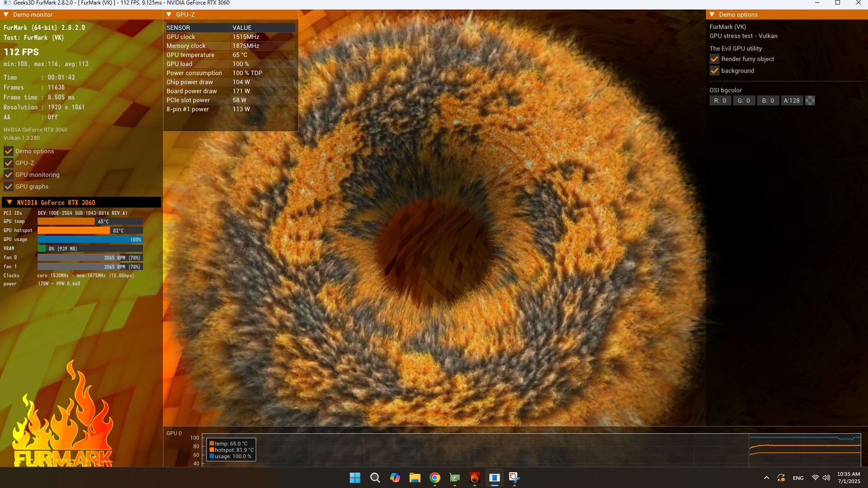Open the volume speaker tray icon
This screenshot has width=868, height=488.
pyautogui.click(x=826, y=478)
